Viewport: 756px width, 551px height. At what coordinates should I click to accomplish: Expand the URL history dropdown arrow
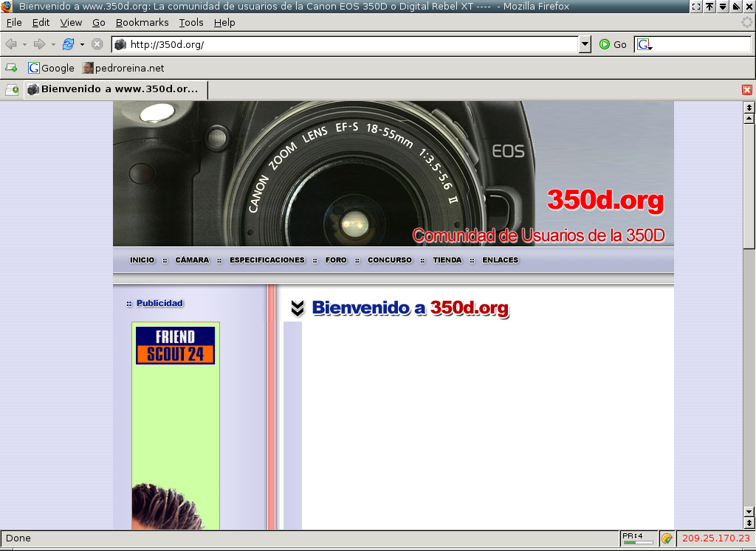coord(585,44)
